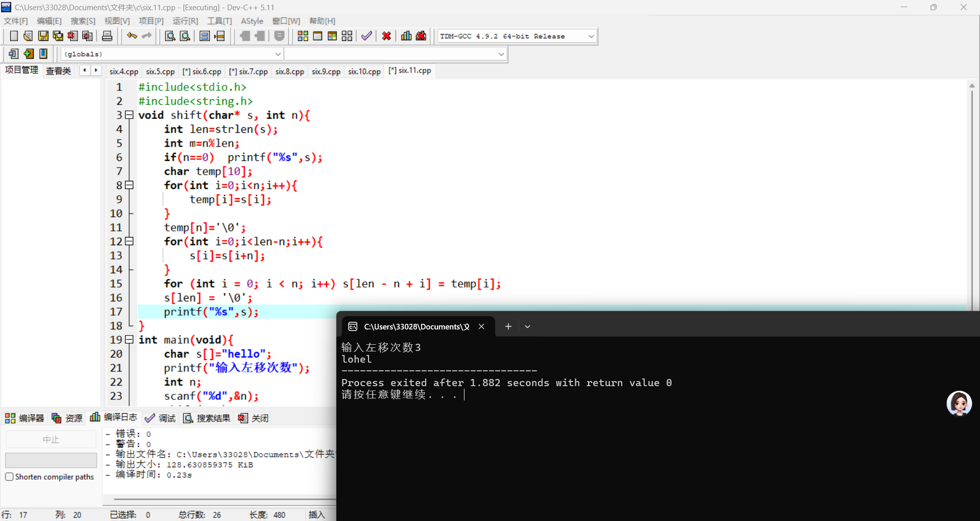The width and height of the screenshot is (980, 521).
Task: Open the 帮助[H] menu
Action: 322,21
